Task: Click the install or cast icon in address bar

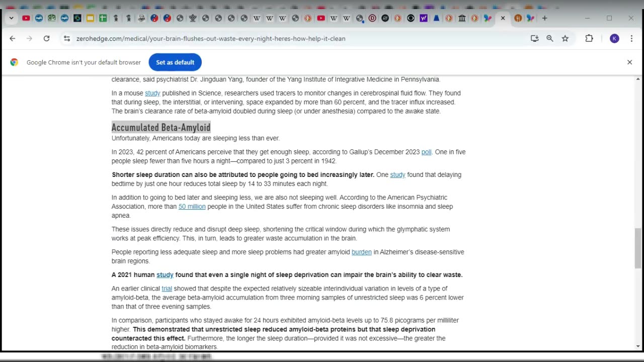Action: [534, 38]
